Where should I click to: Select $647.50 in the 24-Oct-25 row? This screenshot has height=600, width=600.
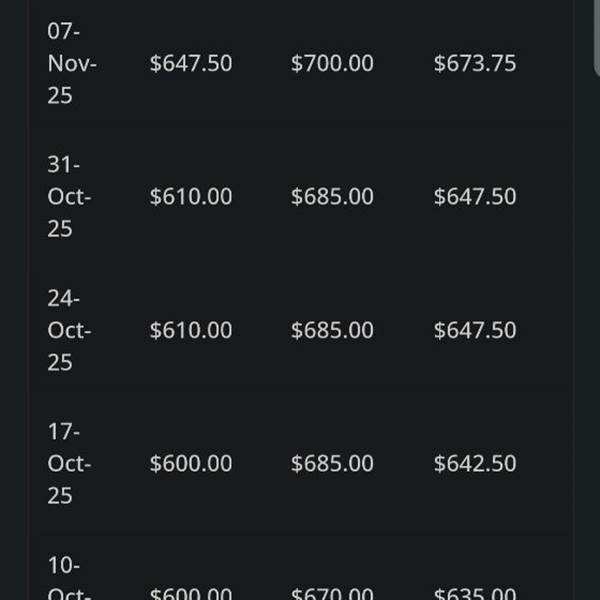click(x=475, y=330)
